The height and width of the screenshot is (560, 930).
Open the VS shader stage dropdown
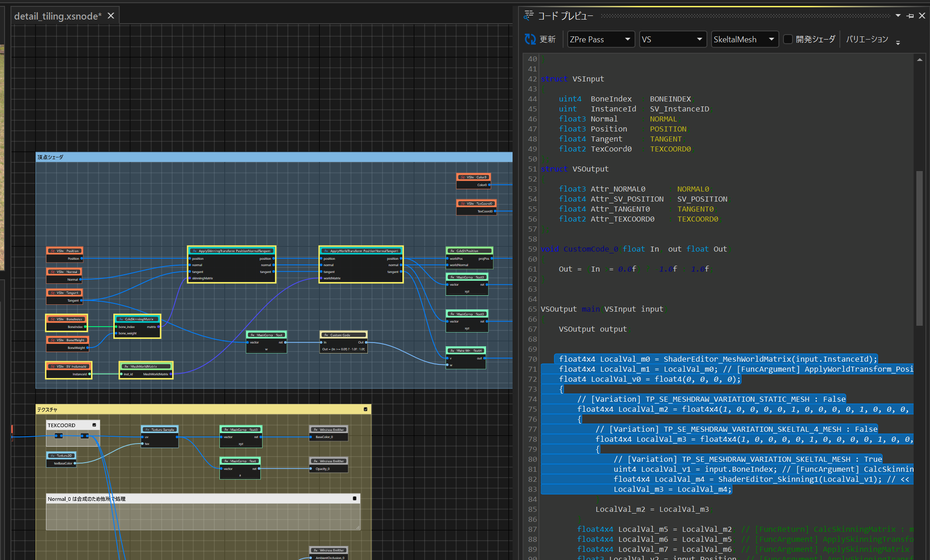672,40
